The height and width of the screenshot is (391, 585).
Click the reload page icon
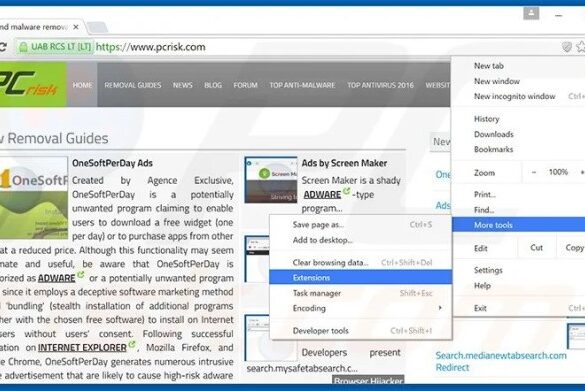click(x=3, y=47)
